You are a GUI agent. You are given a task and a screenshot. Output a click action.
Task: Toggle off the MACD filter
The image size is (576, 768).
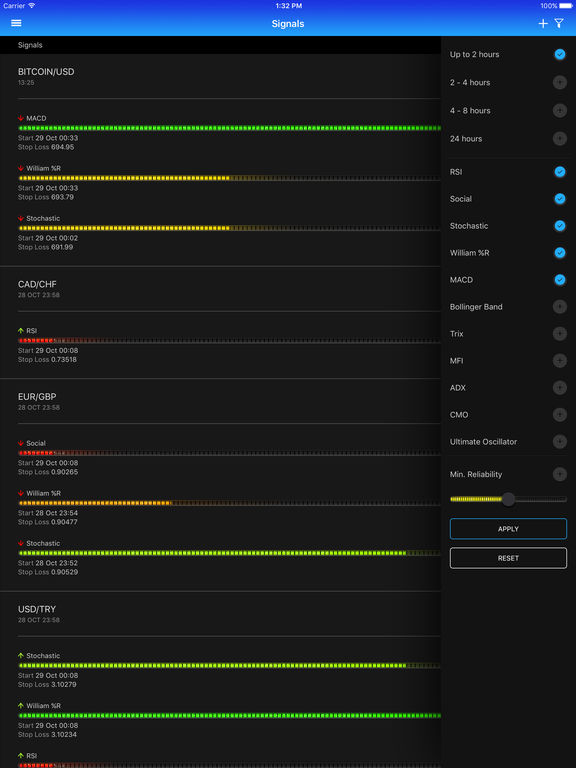(560, 280)
